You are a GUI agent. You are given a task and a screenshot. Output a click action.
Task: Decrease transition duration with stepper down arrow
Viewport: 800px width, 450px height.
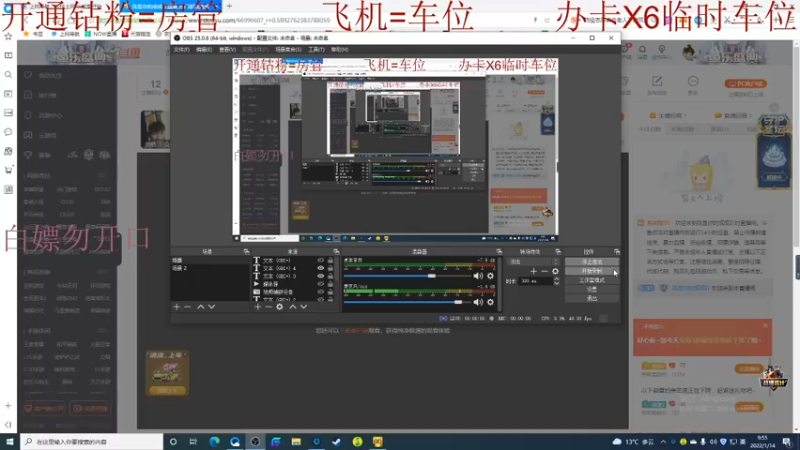point(556,283)
